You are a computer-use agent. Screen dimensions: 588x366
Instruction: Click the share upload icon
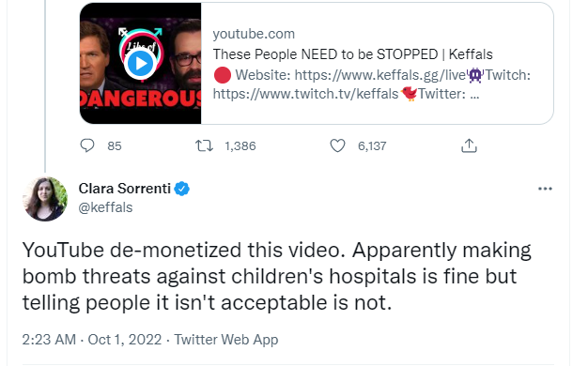tap(469, 145)
